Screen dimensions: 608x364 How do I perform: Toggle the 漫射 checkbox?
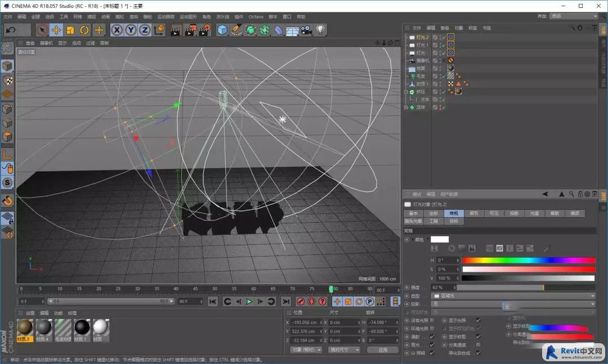point(432,336)
